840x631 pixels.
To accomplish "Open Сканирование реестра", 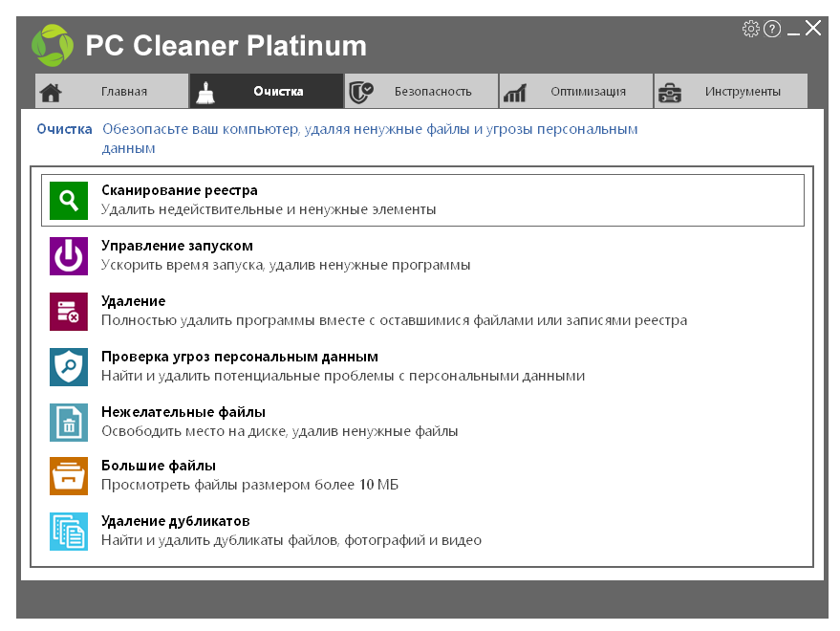I will [x=422, y=200].
